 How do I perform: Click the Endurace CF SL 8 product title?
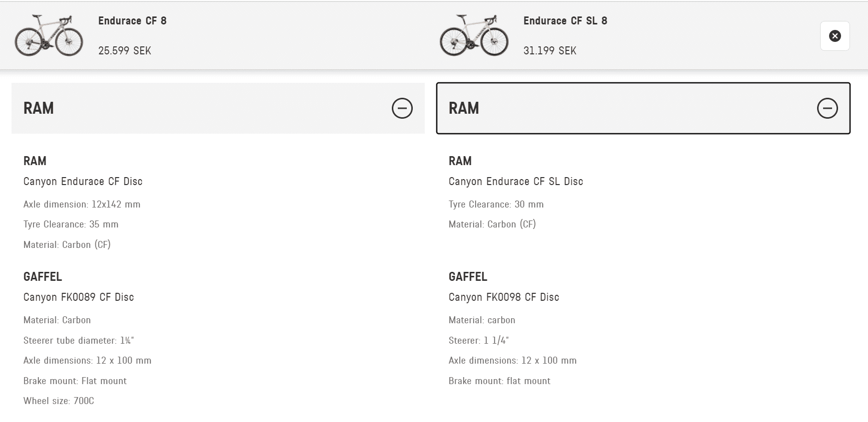click(565, 21)
